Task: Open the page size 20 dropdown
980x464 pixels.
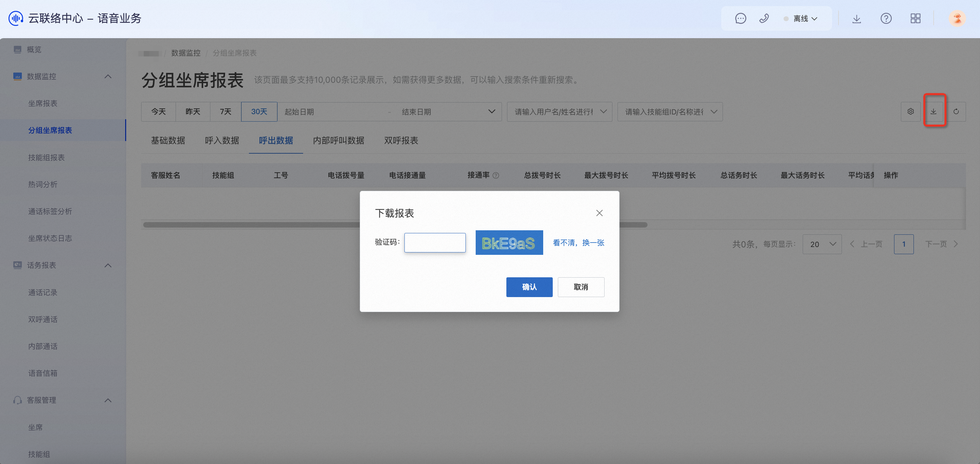Action: tap(822, 244)
